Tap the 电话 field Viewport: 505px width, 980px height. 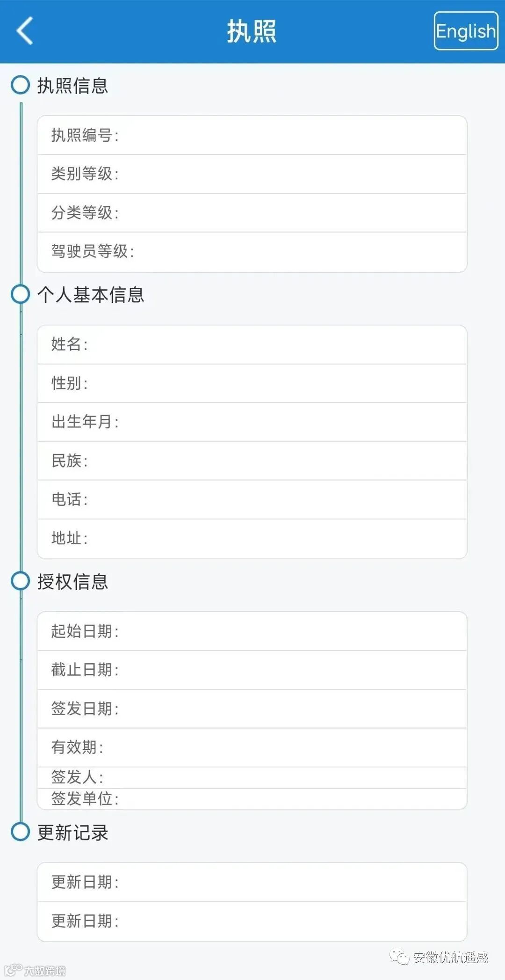coord(252,499)
